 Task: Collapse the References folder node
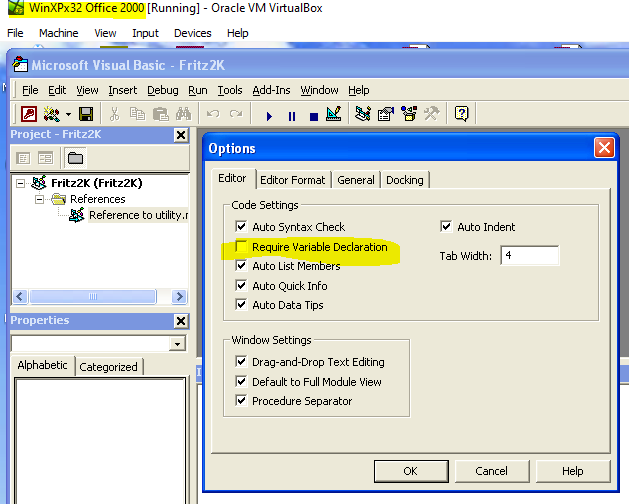[39, 199]
